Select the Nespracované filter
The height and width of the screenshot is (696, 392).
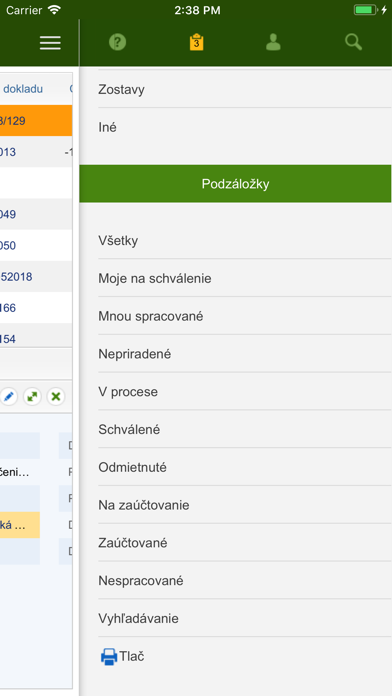(x=244, y=580)
